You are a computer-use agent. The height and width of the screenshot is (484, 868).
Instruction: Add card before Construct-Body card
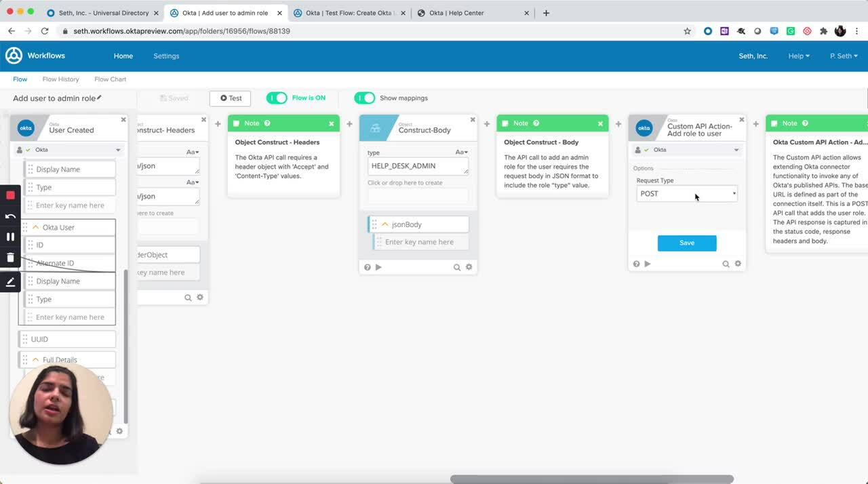coord(349,123)
